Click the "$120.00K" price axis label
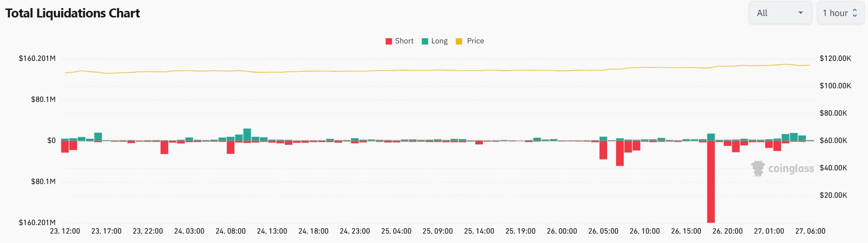Image resolution: width=868 pixels, height=243 pixels. click(835, 59)
